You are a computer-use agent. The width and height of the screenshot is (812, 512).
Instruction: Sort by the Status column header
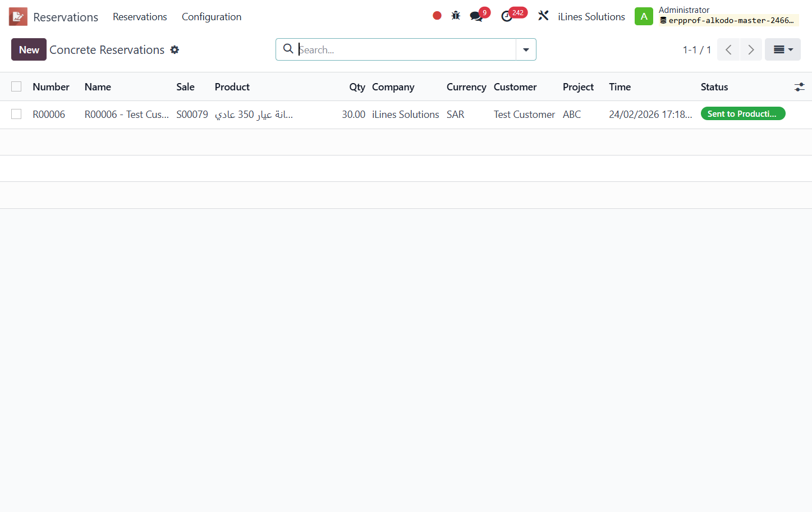(714, 87)
